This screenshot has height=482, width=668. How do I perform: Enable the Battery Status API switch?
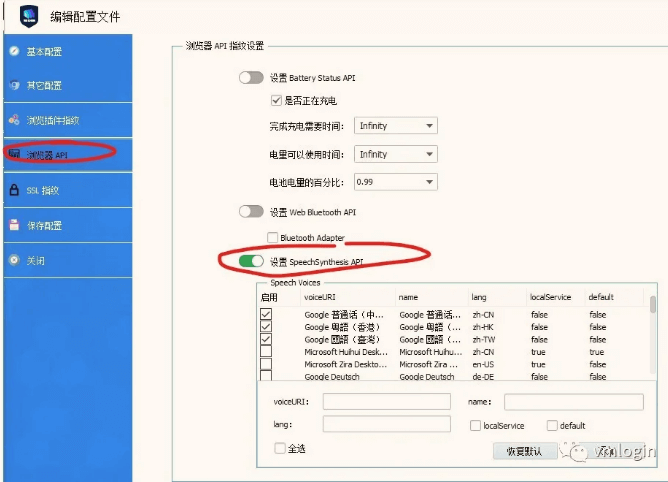251,78
